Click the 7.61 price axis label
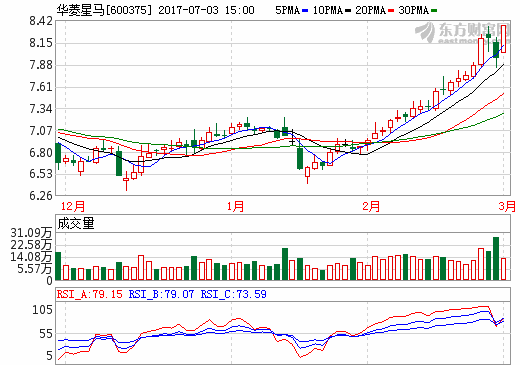Image resolution: width=520 pixels, height=365 pixels. click(x=41, y=87)
